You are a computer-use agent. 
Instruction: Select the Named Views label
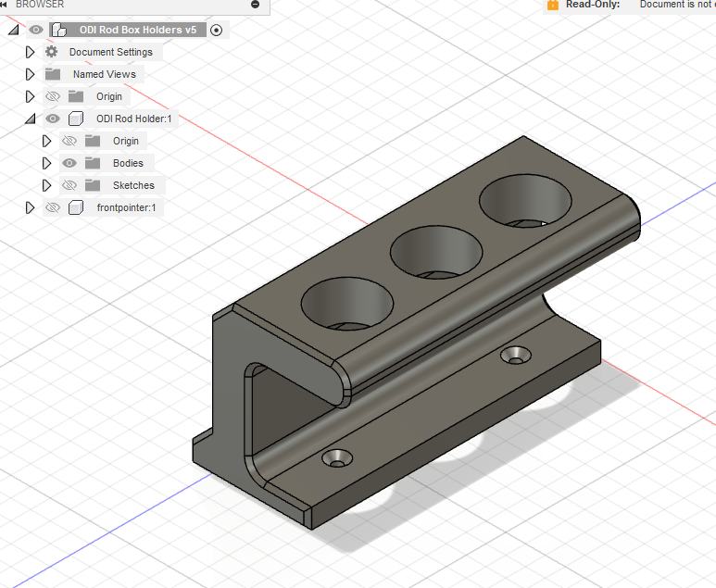point(105,74)
